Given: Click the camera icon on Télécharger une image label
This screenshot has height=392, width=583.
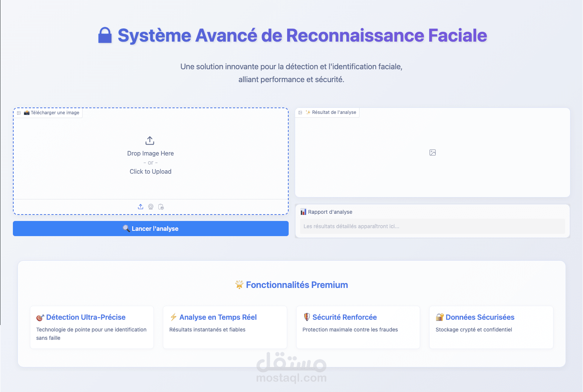Looking at the screenshot, I should (x=27, y=113).
